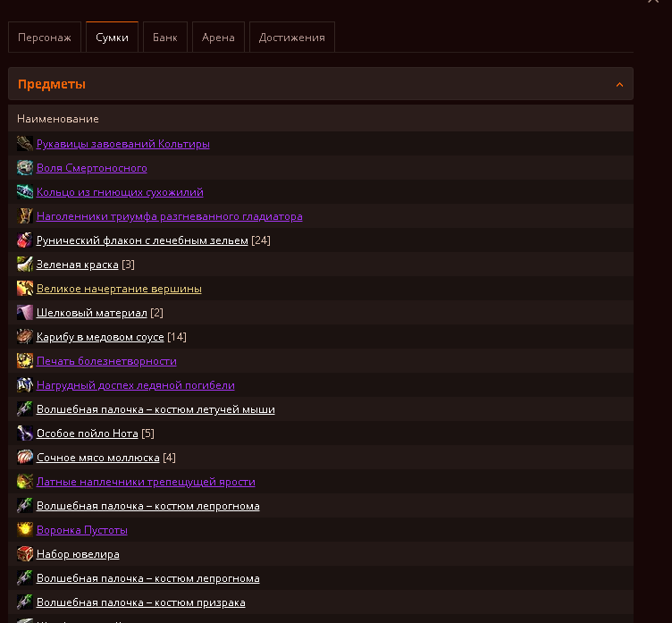Click the Карибу в медовом соусе icon
This screenshot has height=623, width=672.
click(x=25, y=337)
